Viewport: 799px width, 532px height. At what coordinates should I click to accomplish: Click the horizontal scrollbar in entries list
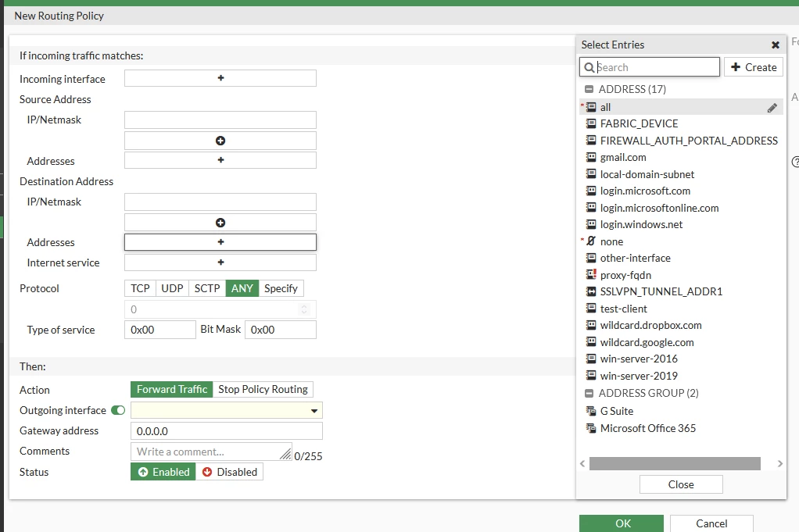pos(675,463)
